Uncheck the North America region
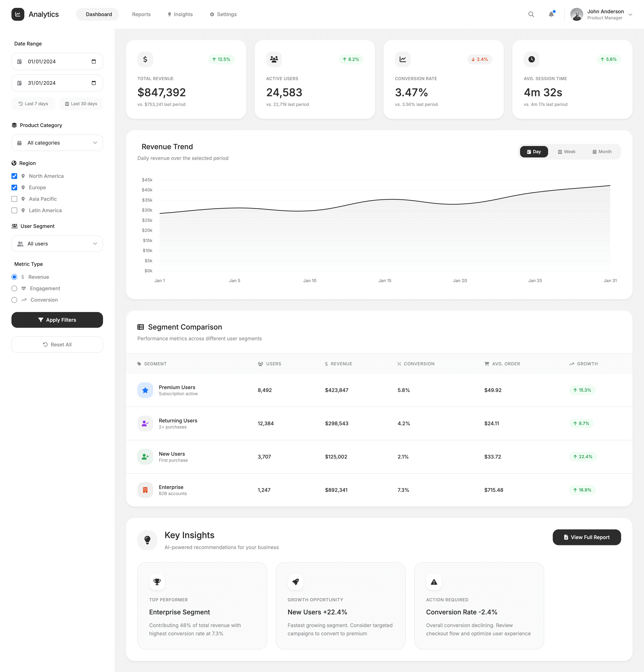 (14, 176)
